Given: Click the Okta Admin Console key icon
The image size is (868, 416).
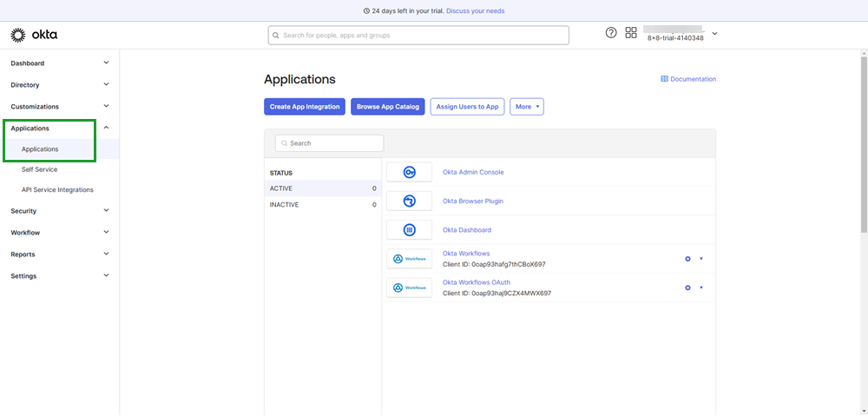Looking at the screenshot, I should (x=409, y=172).
